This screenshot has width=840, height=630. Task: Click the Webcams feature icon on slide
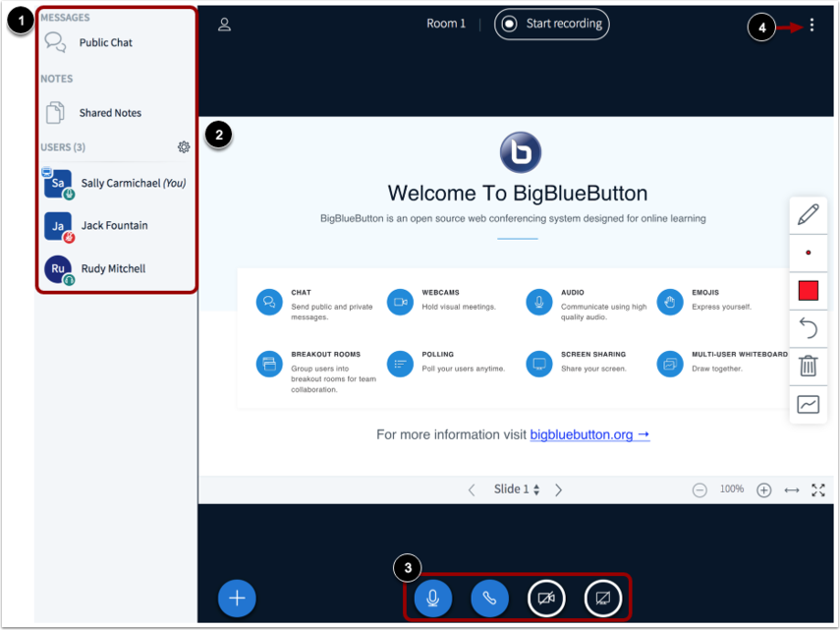pos(400,302)
